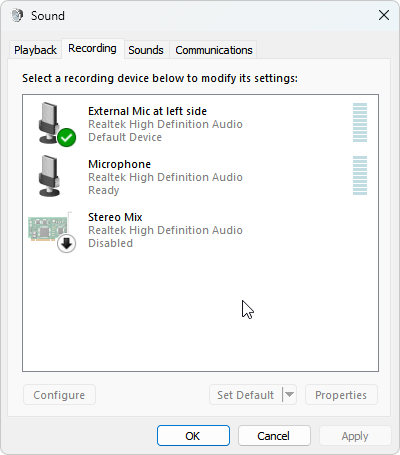Click the Set Default button
Viewport: 400px width, 455px height.
click(x=246, y=395)
